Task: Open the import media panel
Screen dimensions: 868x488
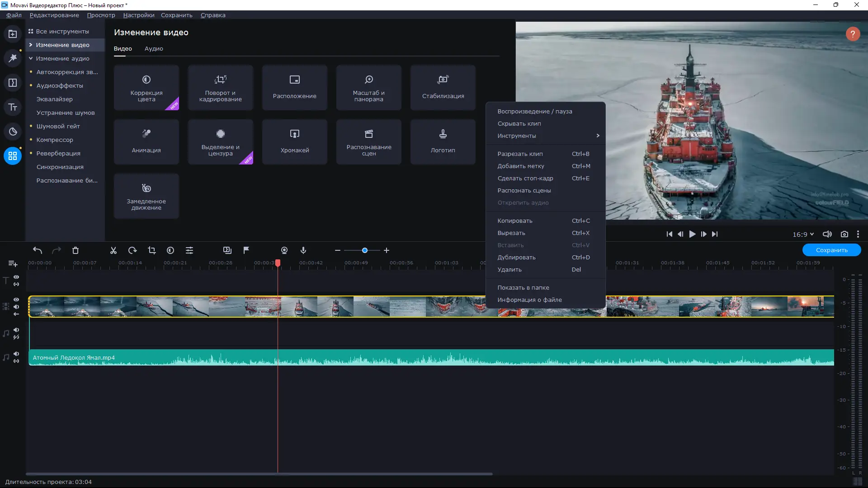Action: (x=13, y=34)
